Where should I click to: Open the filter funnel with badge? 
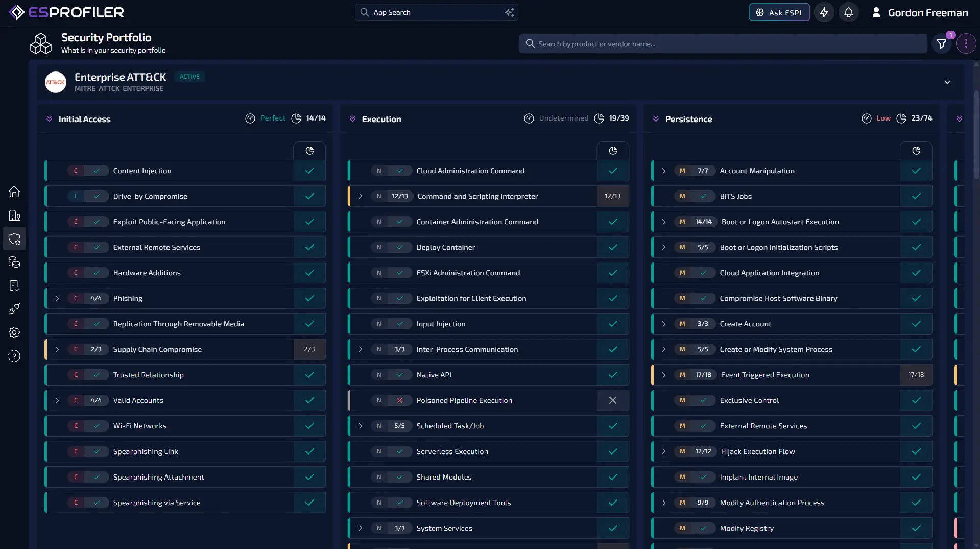(942, 44)
